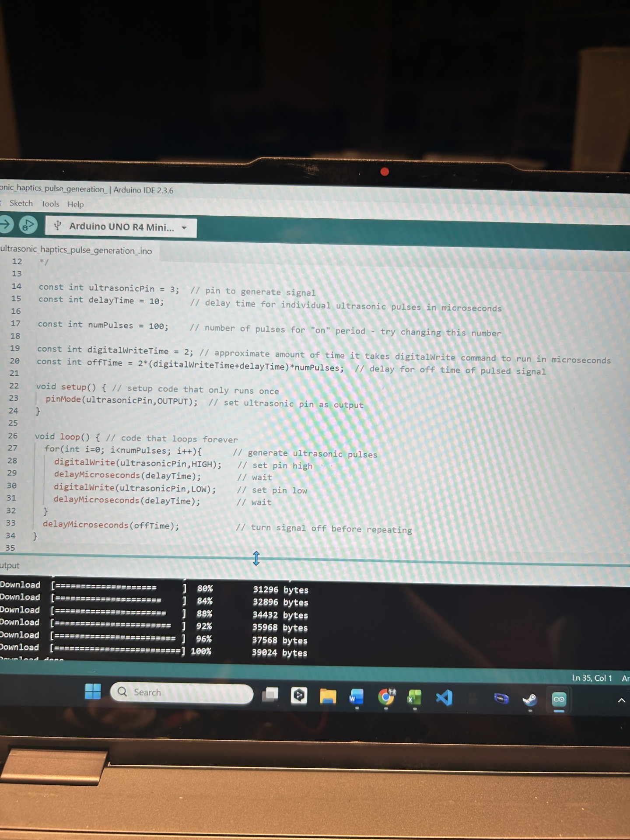
Task: Open the Arduino UNO R4 board selector dropdown
Action: (121, 227)
